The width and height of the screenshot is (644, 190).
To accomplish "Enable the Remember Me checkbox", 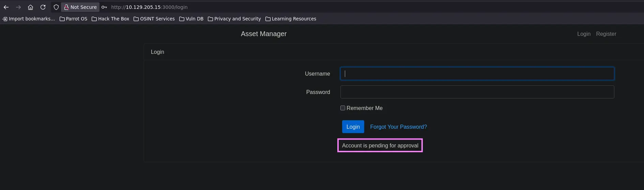I will [343, 108].
